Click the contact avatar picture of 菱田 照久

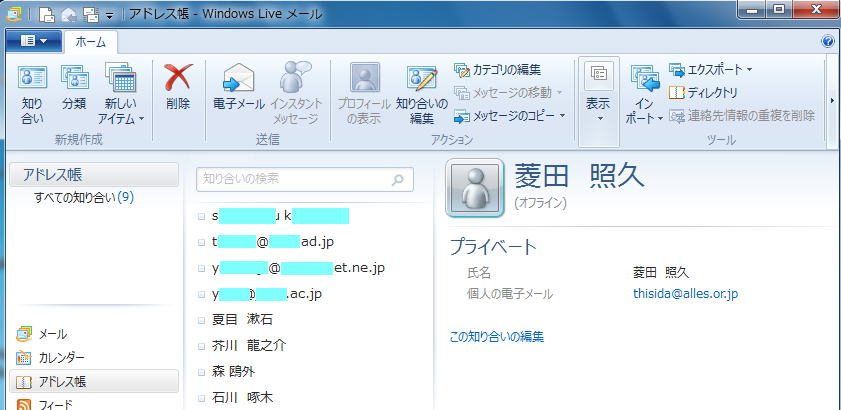475,188
